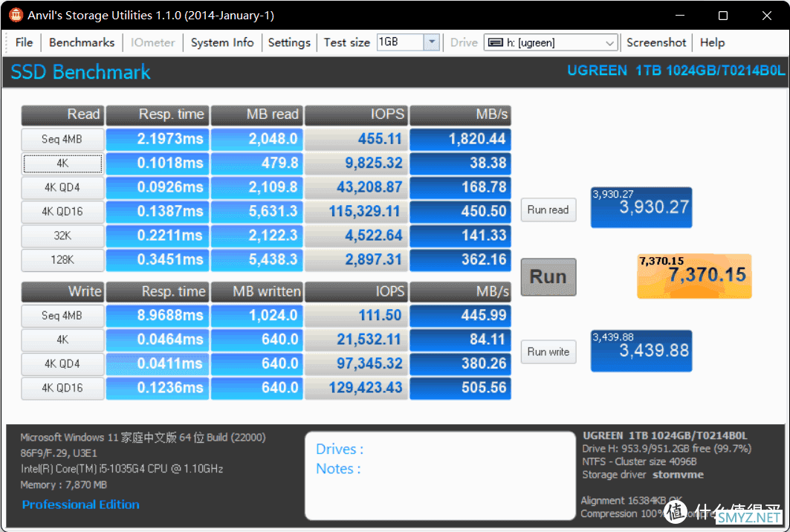
Task: Click the Drives and Notes text box
Action: [440, 476]
